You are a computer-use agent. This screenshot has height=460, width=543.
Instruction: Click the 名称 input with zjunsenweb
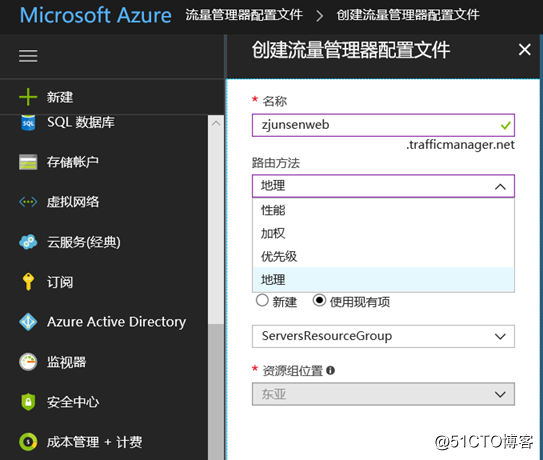tap(383, 125)
